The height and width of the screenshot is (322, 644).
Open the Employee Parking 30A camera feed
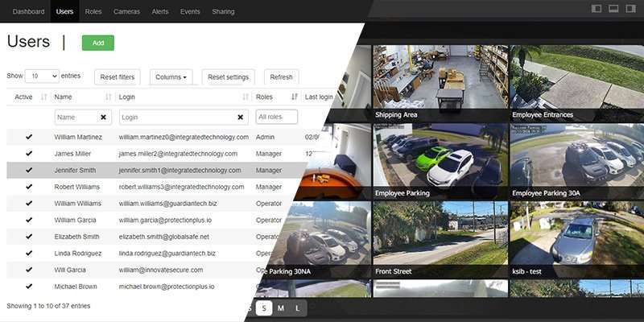pyautogui.click(x=576, y=161)
